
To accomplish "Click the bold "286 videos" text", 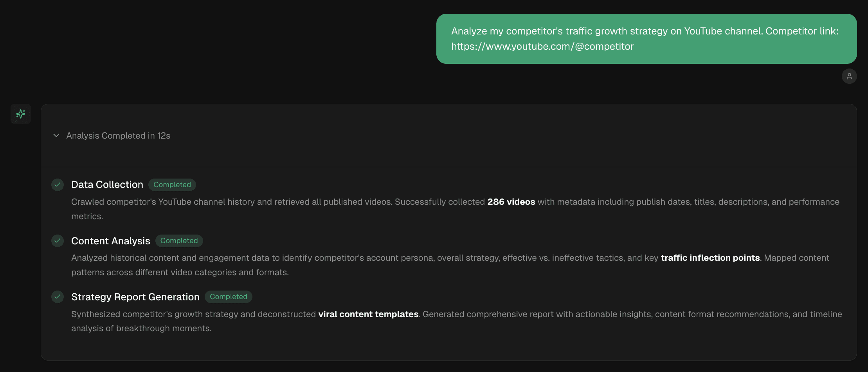I will [x=511, y=202].
